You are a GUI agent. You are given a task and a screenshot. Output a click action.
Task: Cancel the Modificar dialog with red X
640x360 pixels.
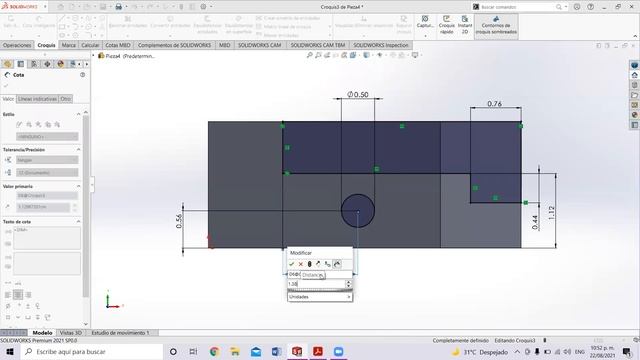300,264
